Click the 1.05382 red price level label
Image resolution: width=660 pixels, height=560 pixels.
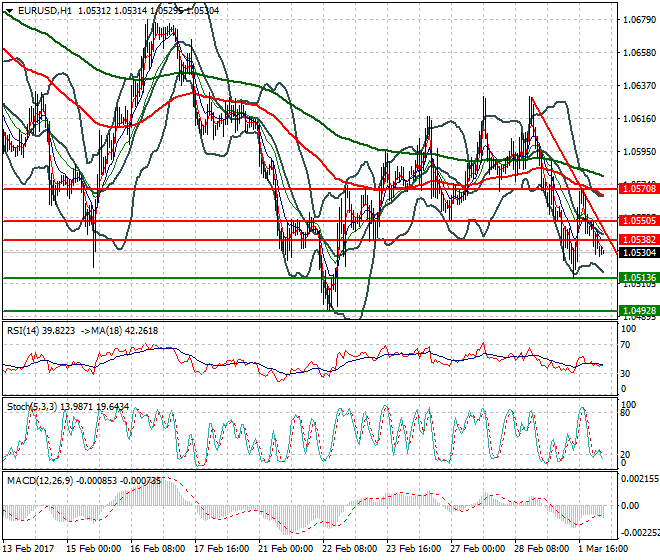pyautogui.click(x=638, y=240)
